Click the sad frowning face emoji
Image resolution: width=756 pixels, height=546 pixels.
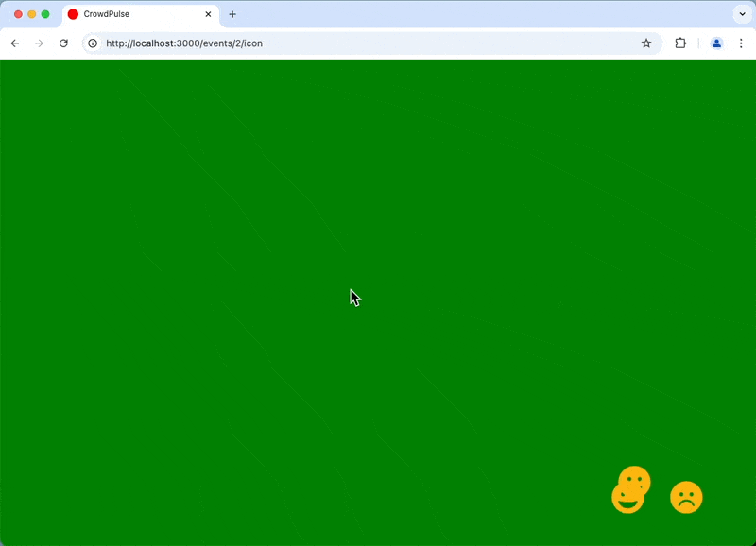tap(686, 497)
